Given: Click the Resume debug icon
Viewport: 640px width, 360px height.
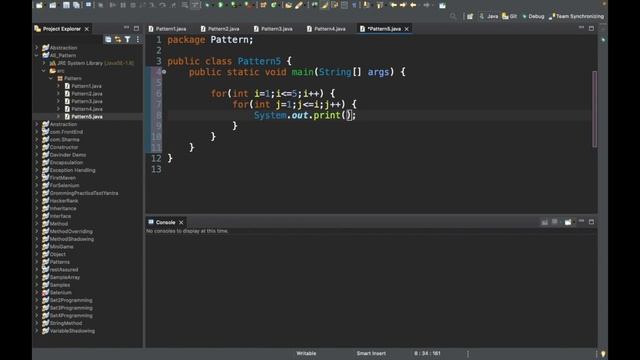Looking at the screenshot, I should pyautogui.click(x=113, y=5).
